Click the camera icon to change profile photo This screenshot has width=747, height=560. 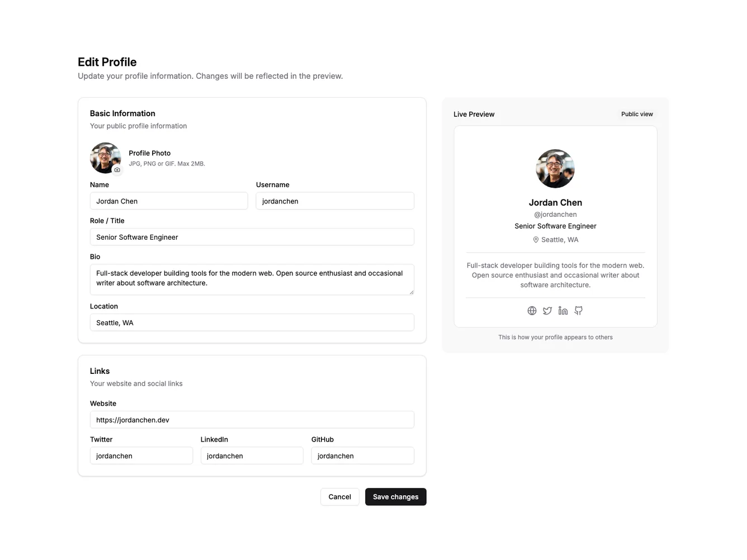click(117, 170)
